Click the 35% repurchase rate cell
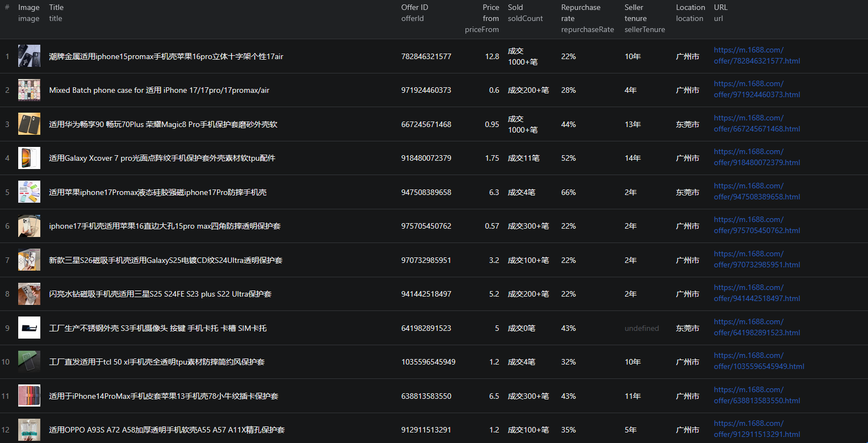Image resolution: width=868 pixels, height=443 pixels. pos(568,430)
